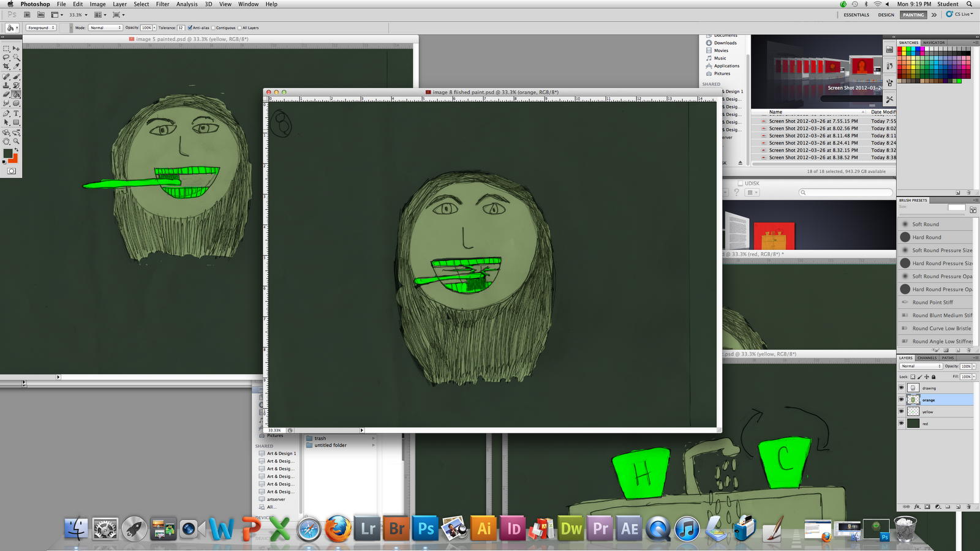Launch Firefox from the Dock
Image resolution: width=980 pixels, height=551 pixels.
pos(338,528)
